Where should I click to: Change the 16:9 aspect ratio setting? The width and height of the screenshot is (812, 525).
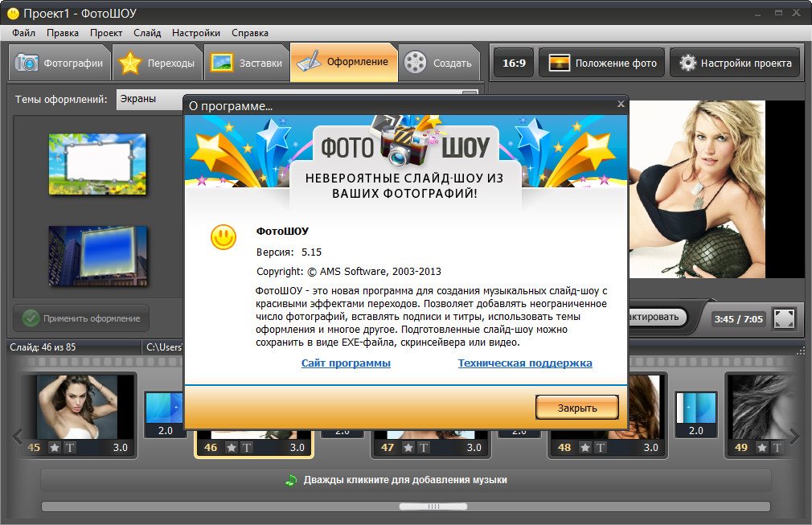pos(514,63)
